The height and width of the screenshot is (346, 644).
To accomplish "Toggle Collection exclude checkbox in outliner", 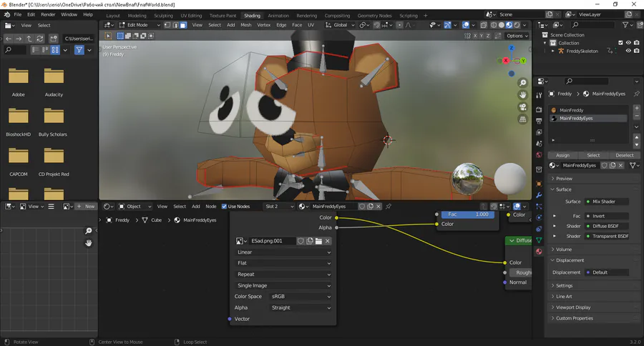I will (619, 43).
